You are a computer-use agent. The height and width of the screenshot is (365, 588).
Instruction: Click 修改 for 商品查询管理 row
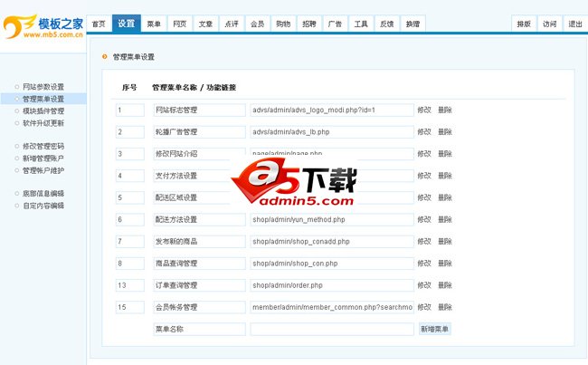pos(424,264)
